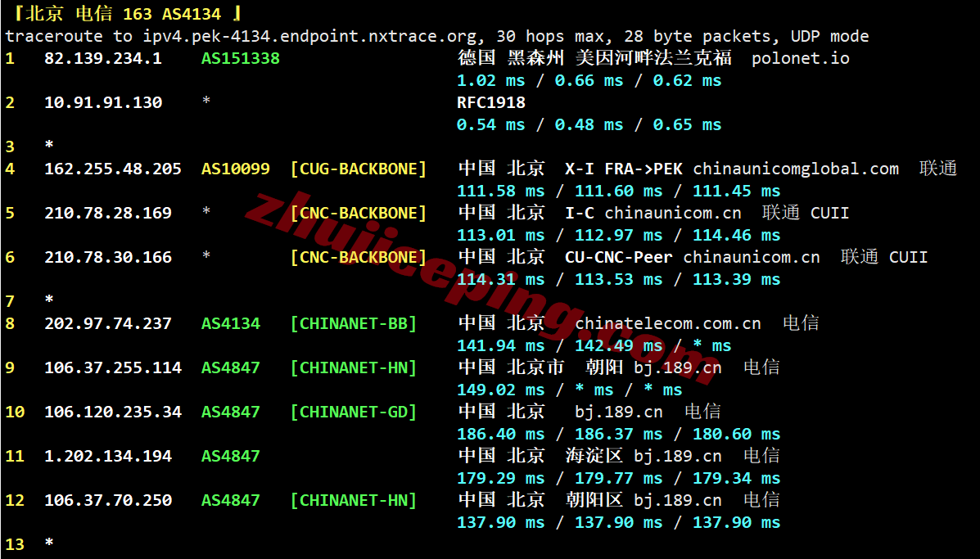Screen dimensions: 980x559
Task: Select the [CHINANET-BB] tag
Action: tap(354, 323)
